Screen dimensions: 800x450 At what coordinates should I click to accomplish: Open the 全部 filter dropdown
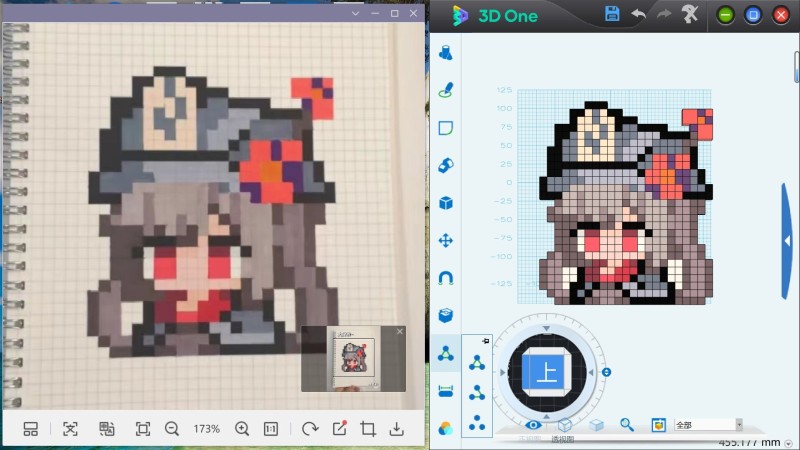coord(708,424)
